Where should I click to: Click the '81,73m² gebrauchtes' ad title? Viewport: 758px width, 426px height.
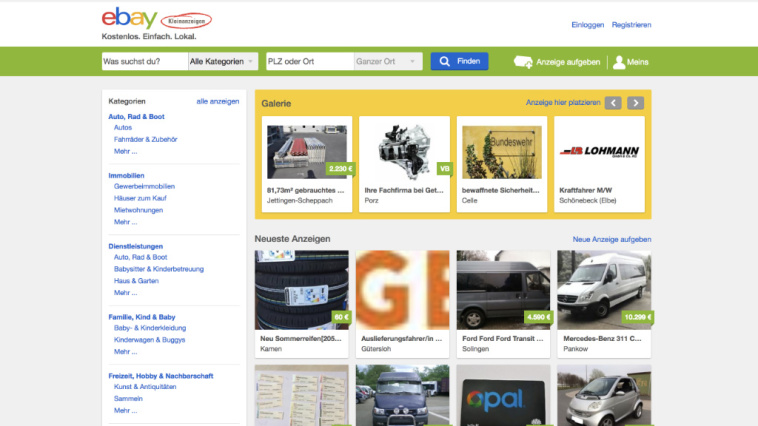pos(305,191)
